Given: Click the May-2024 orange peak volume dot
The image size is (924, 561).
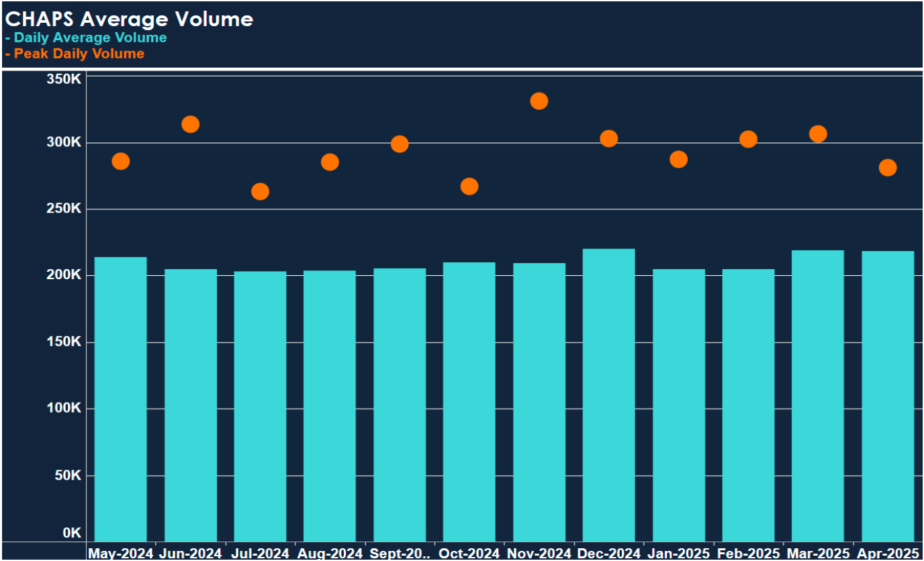Looking at the screenshot, I should pyautogui.click(x=121, y=161).
